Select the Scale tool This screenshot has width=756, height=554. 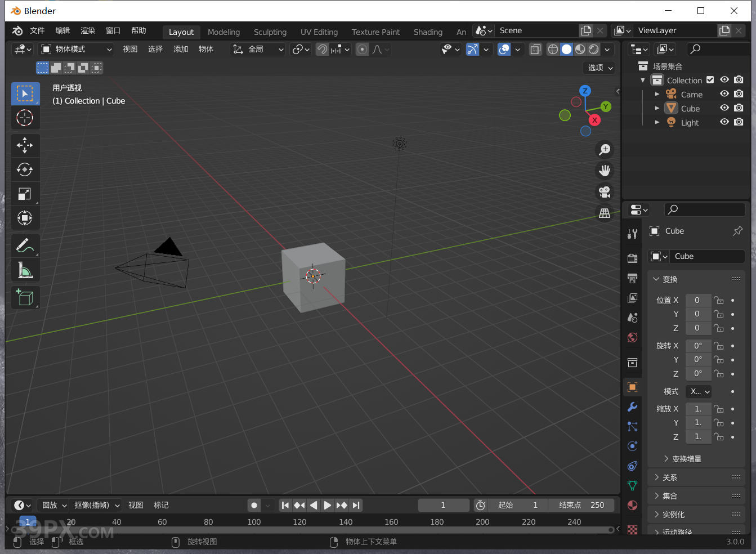click(x=25, y=194)
